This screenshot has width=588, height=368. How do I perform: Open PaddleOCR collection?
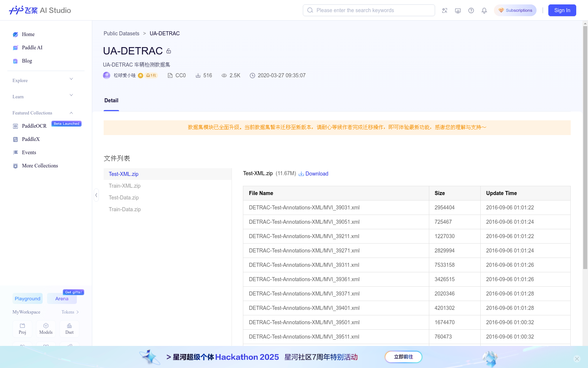click(34, 126)
